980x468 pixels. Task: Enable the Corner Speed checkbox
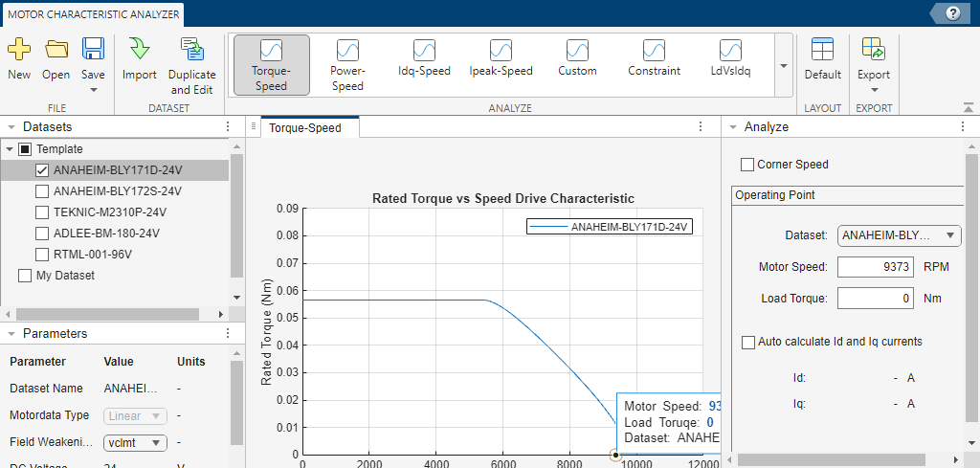pos(748,165)
